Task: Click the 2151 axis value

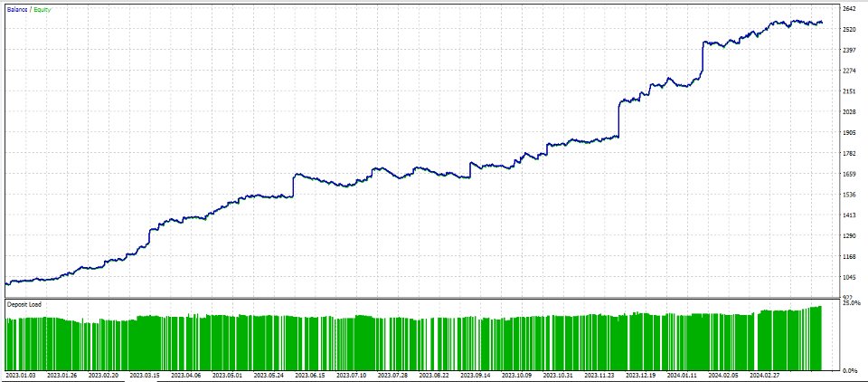Action: 849,91
